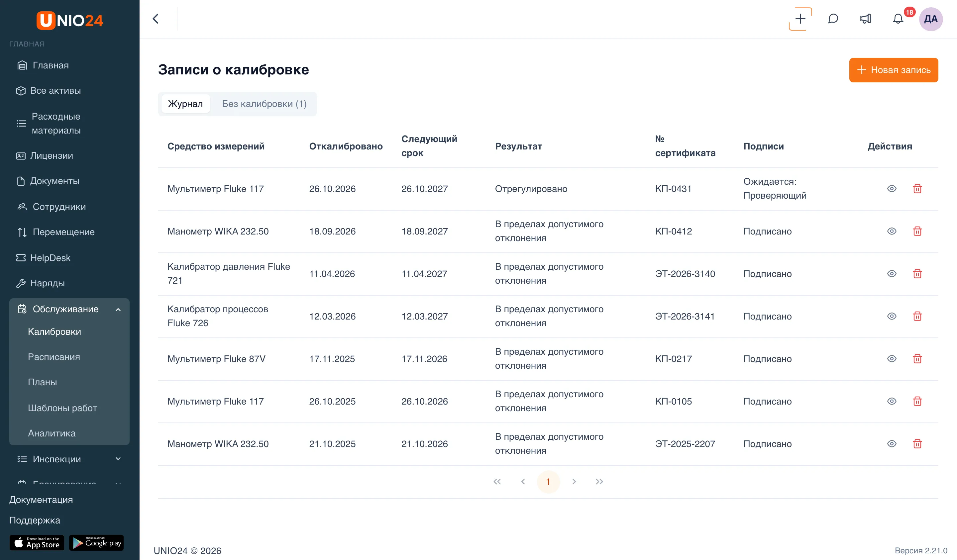Screen dimensions: 957x560
Task: Open Шаблоны работ in the sidebar
Action: [x=63, y=408]
